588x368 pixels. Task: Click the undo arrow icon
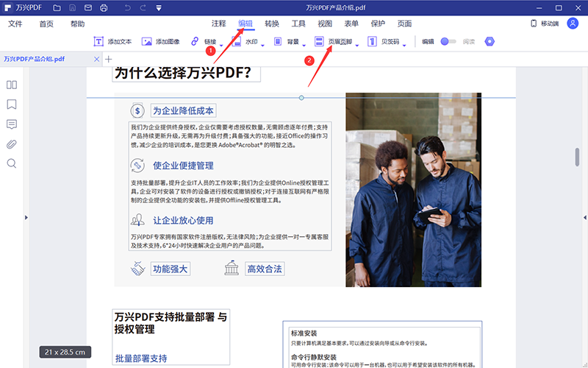click(127, 8)
